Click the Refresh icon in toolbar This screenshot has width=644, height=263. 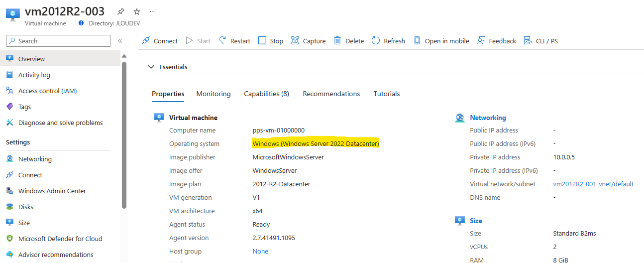point(376,41)
